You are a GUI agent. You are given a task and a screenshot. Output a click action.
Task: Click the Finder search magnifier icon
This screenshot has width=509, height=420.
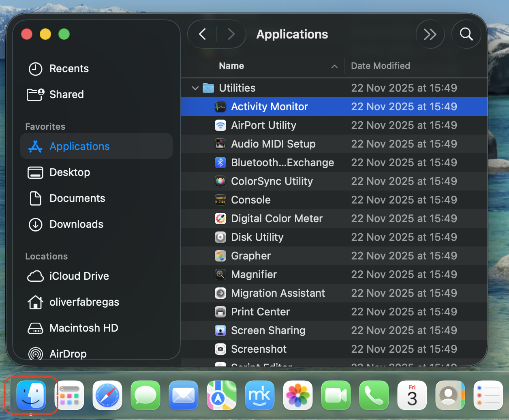pos(466,34)
